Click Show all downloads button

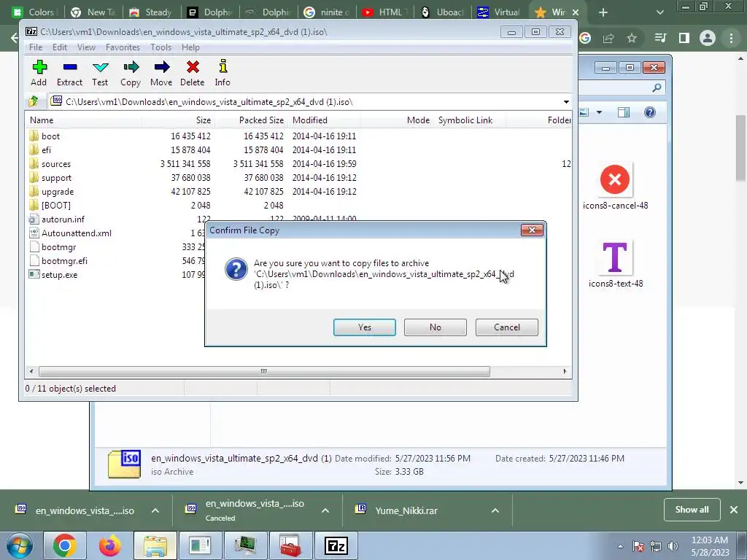tap(692, 510)
